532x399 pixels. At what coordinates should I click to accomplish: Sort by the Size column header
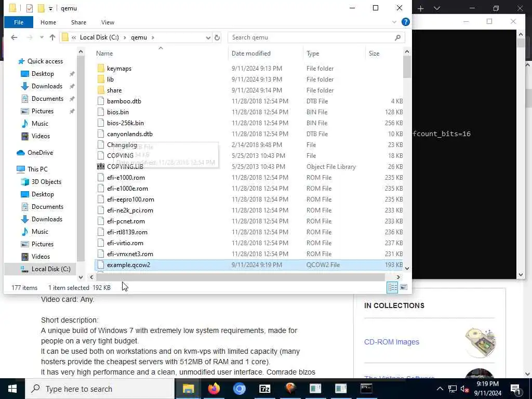(374, 54)
